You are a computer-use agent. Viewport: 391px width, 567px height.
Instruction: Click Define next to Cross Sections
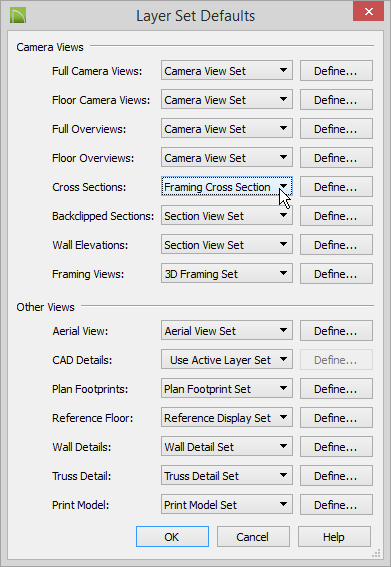coord(336,187)
